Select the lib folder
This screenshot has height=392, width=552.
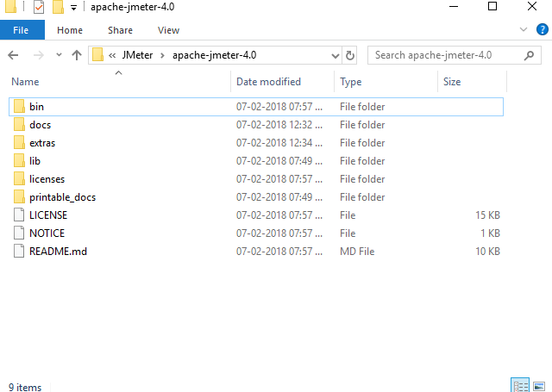pos(256,161)
